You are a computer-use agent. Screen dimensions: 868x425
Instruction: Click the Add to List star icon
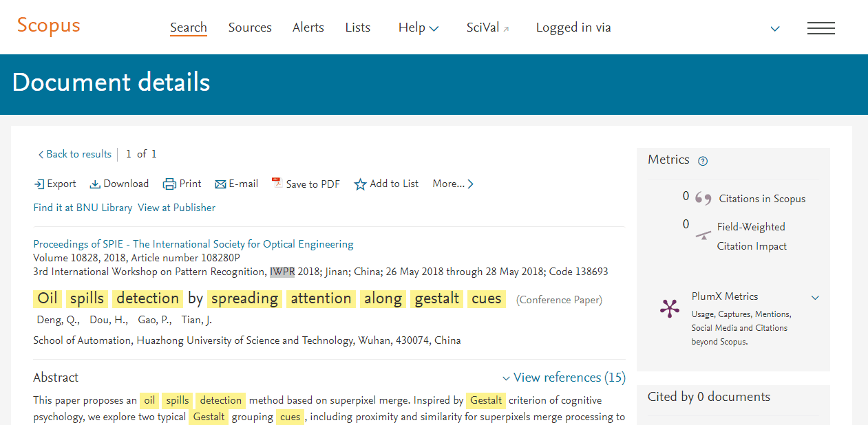(360, 184)
